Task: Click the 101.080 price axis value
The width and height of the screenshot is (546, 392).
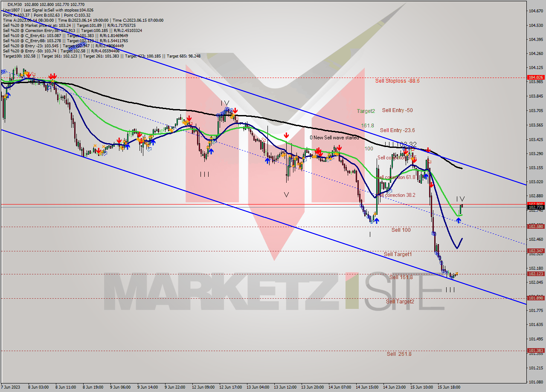Action: coord(536,382)
